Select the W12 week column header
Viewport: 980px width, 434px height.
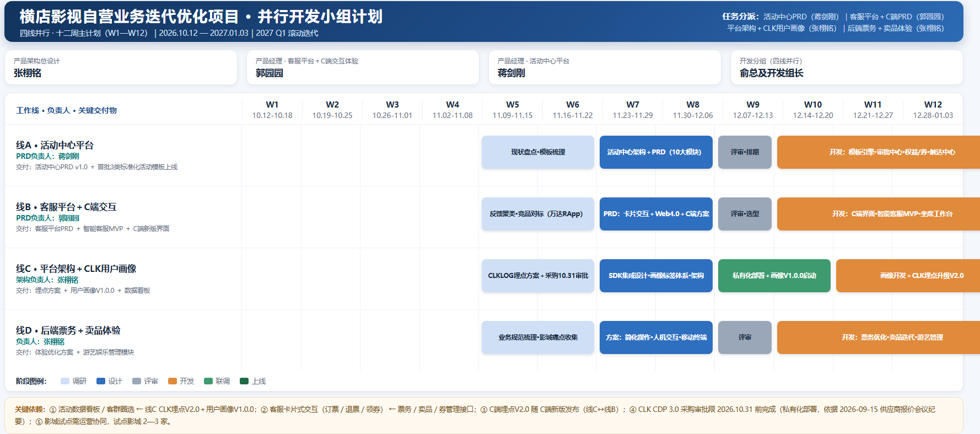coord(933,110)
